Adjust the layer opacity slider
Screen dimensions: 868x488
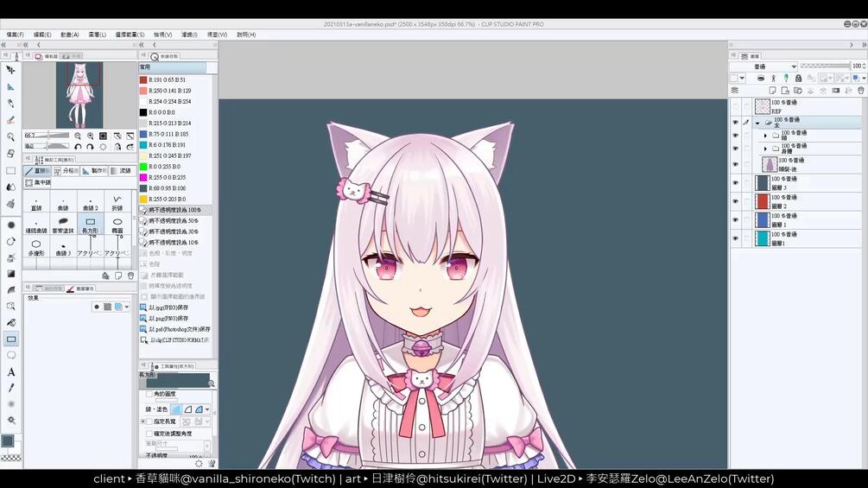click(825, 66)
